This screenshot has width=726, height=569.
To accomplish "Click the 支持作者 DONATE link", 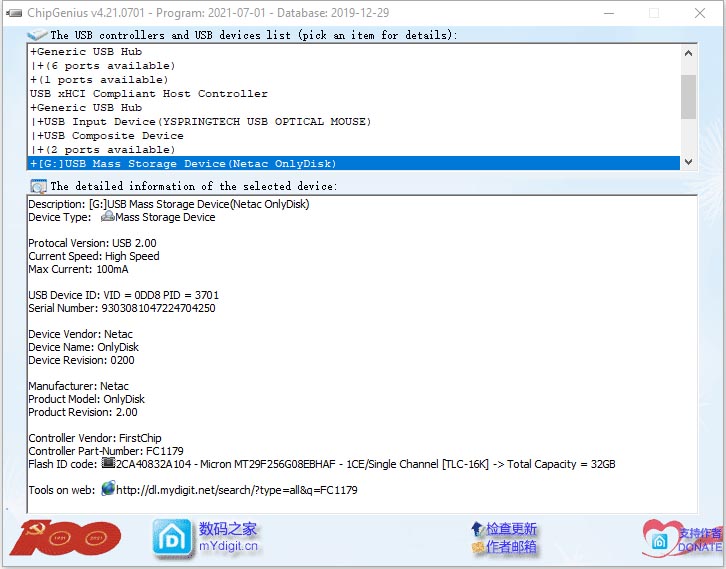I will [700, 540].
